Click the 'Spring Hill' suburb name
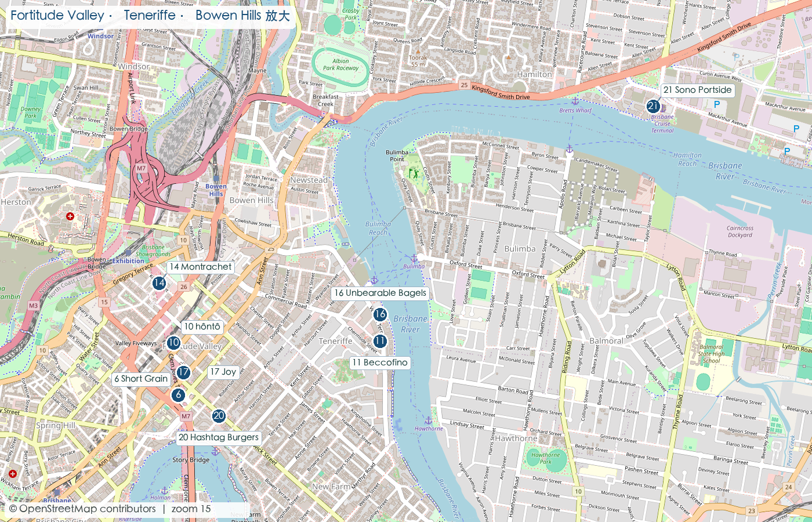812x522 pixels. pyautogui.click(x=56, y=425)
